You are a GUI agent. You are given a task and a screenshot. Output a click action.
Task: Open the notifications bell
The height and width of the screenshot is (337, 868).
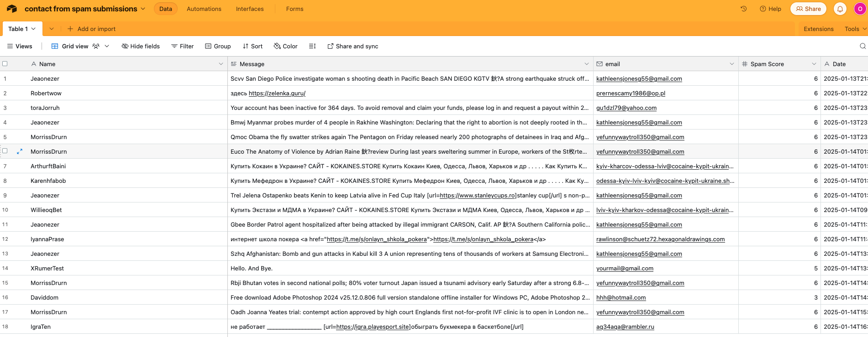click(x=840, y=9)
